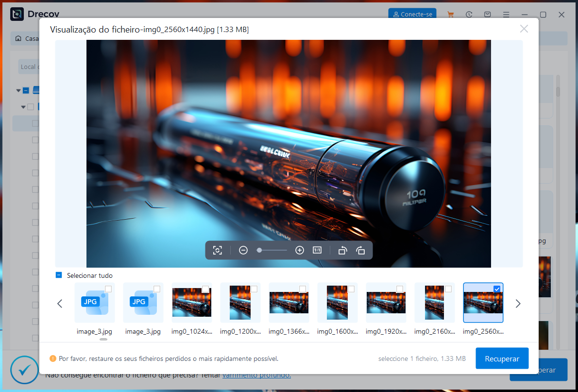
Task: Rotate the preview image right
Action: [x=360, y=250]
